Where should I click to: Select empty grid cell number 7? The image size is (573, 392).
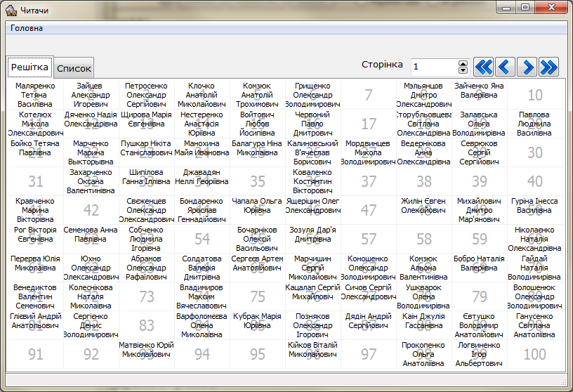(369, 95)
